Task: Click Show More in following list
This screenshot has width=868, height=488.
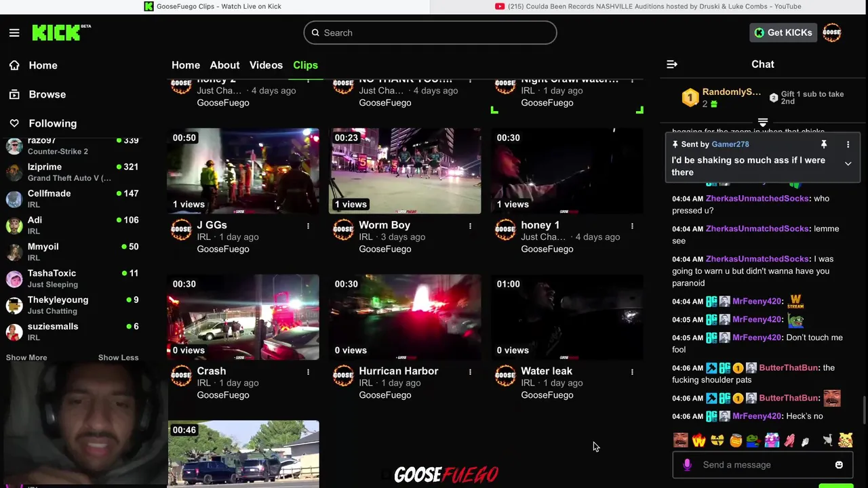Action: click(x=26, y=357)
